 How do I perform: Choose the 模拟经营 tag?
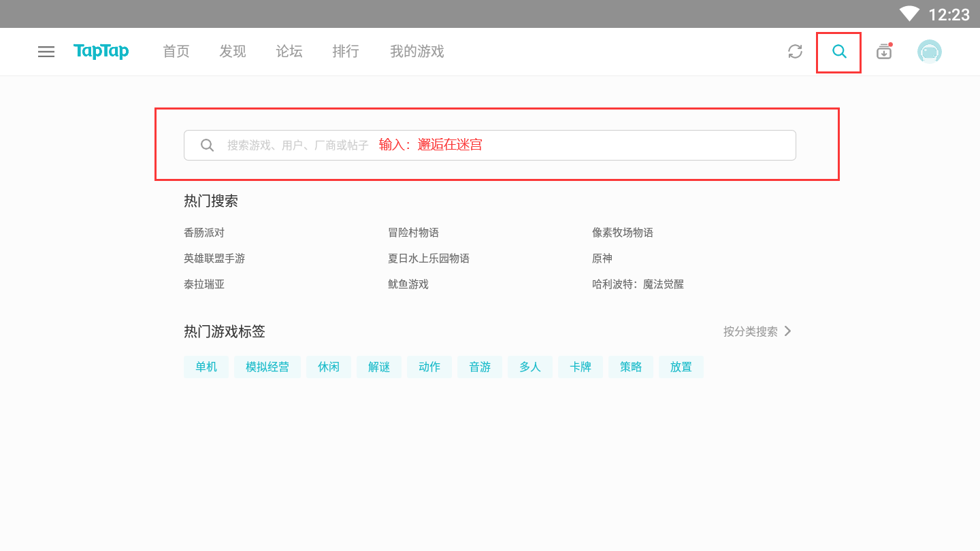coord(267,367)
